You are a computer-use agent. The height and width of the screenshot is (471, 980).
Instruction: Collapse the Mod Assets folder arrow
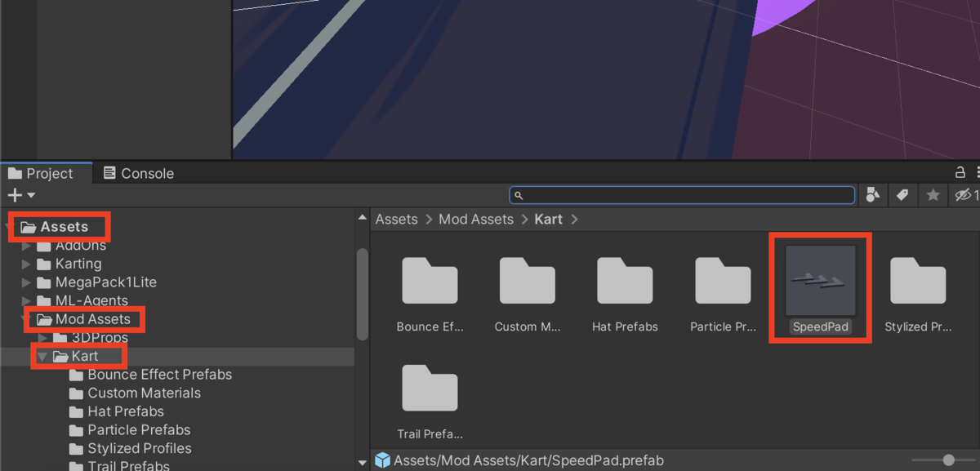27,319
